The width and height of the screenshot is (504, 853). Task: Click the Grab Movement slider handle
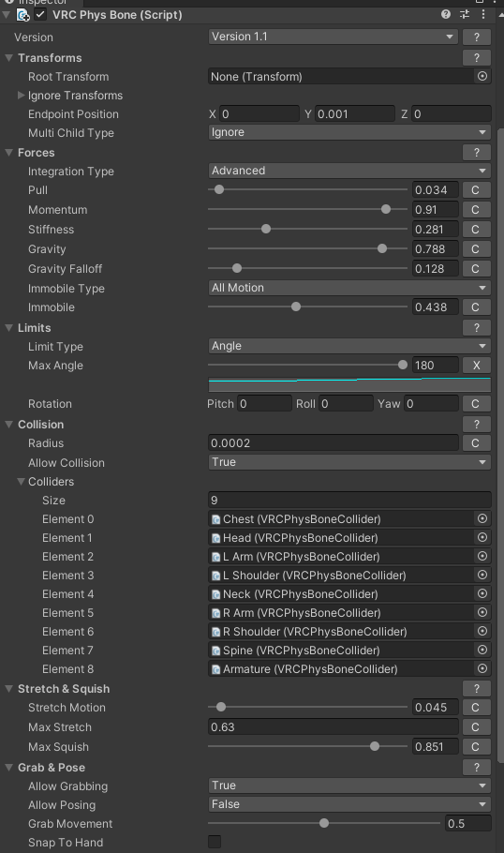click(324, 823)
